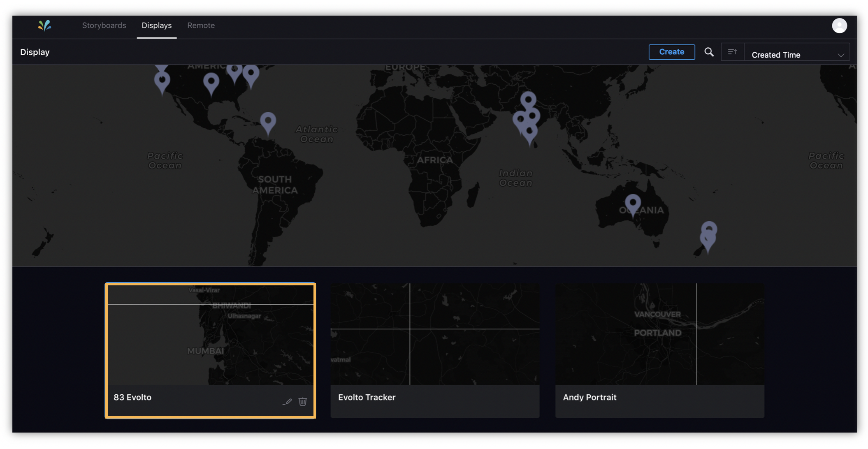This screenshot has width=868, height=449.
Task: Delete 83 Evolto using the trash icon
Action: pos(303,401)
